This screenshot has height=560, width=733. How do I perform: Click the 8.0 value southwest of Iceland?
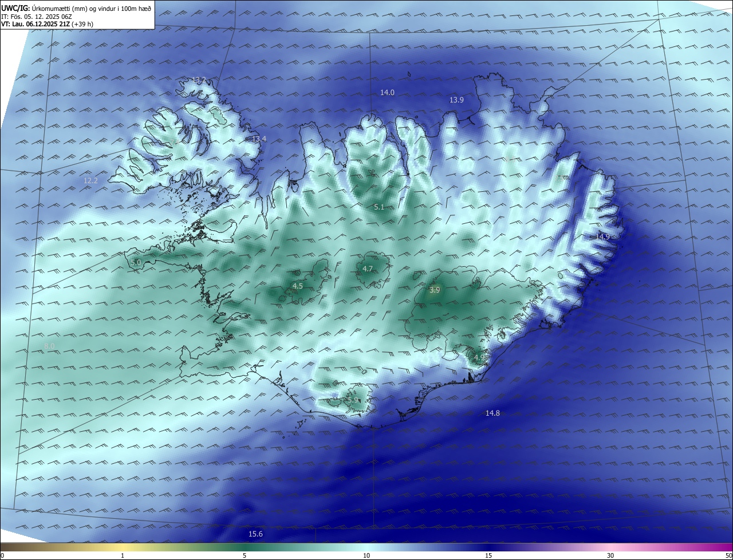click(49, 346)
